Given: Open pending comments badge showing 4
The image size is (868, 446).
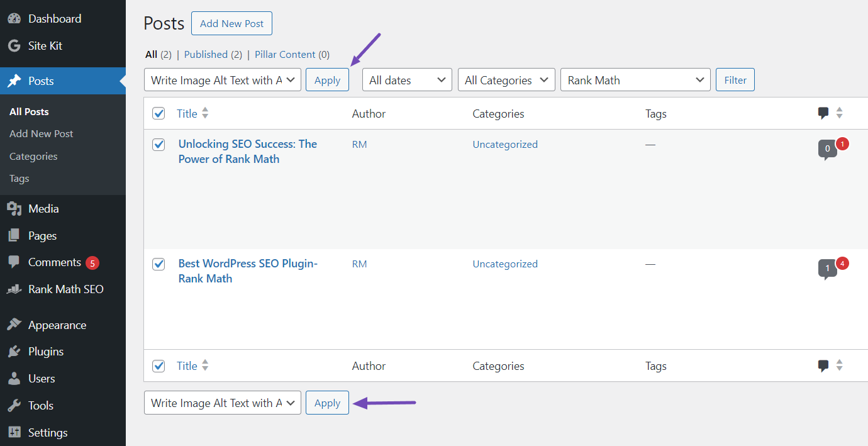Looking at the screenshot, I should point(843,263).
